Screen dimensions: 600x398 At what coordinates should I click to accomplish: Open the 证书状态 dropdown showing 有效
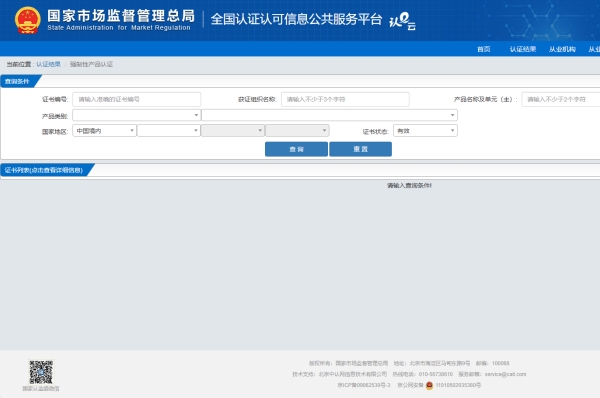426,130
